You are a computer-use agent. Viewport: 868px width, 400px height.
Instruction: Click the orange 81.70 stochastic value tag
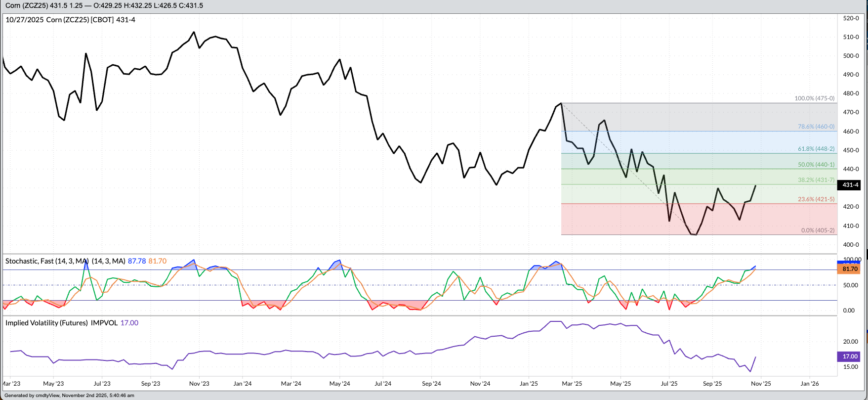point(849,269)
